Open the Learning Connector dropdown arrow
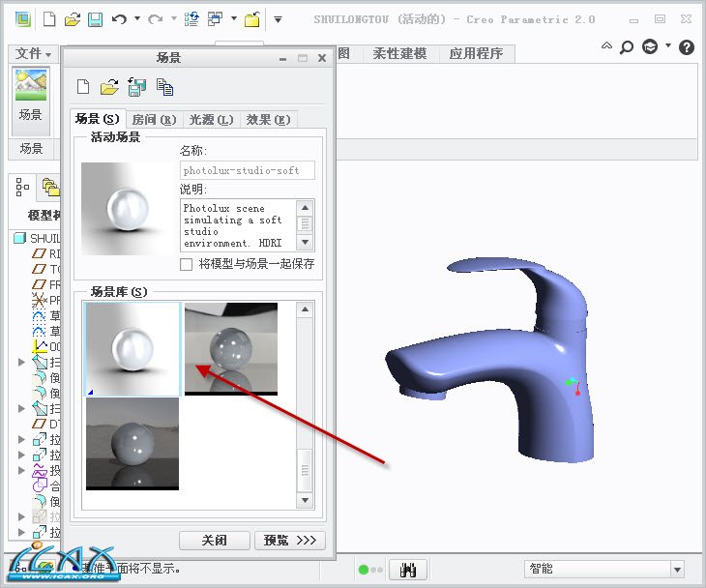The image size is (706, 588). [x=668, y=45]
